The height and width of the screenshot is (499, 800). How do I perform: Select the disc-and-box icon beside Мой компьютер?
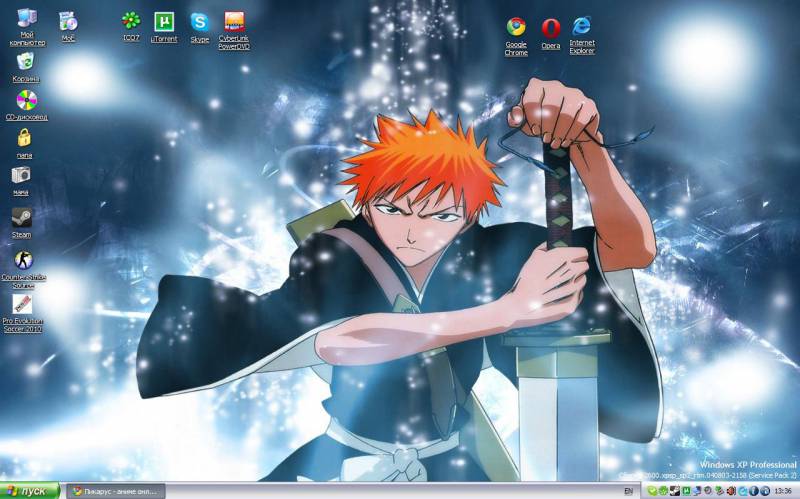68,26
